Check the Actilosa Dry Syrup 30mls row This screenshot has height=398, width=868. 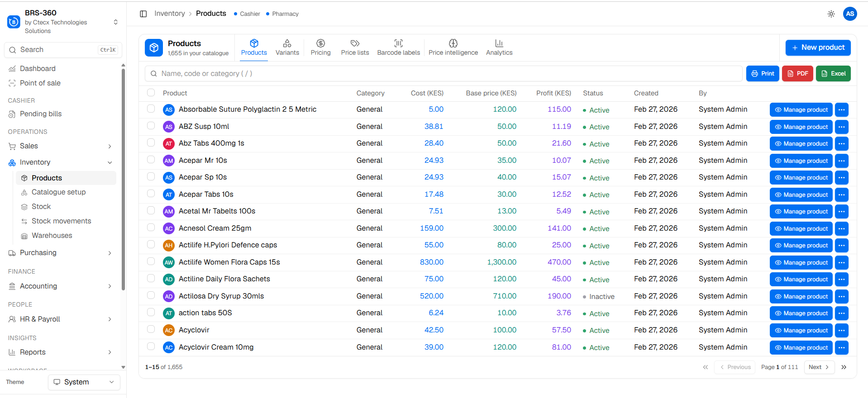[x=151, y=295]
